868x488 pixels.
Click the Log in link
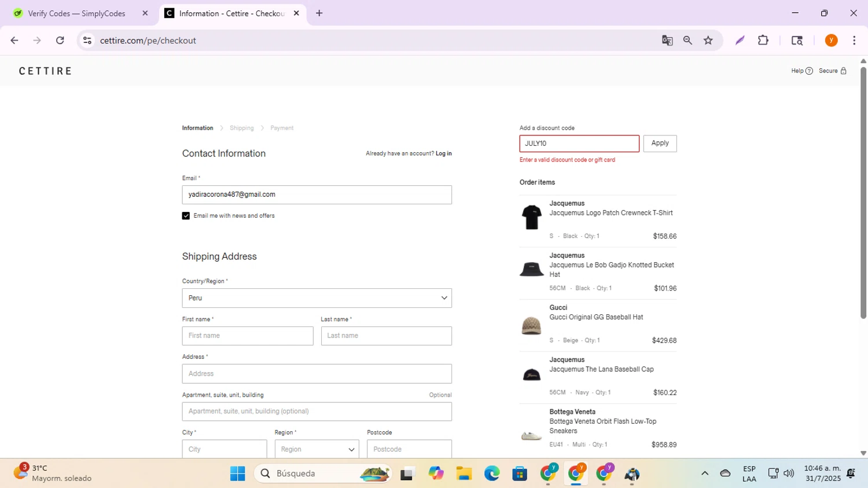coord(444,153)
